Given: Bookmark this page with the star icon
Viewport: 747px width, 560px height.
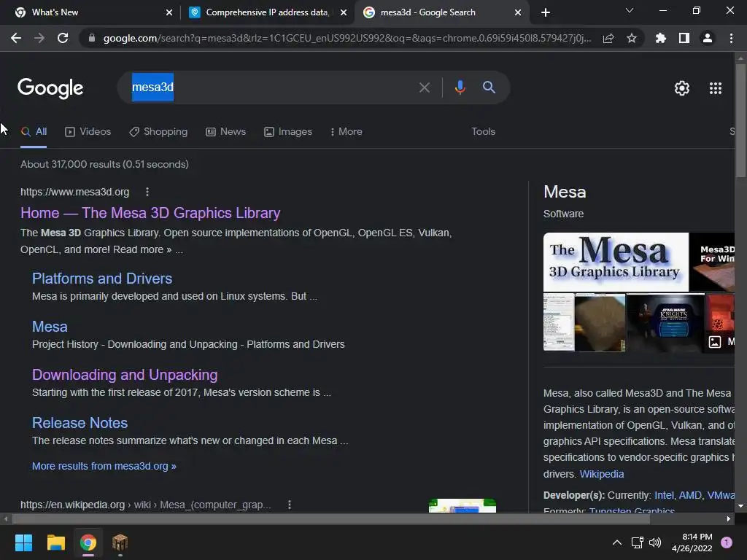Looking at the screenshot, I should [x=632, y=38].
